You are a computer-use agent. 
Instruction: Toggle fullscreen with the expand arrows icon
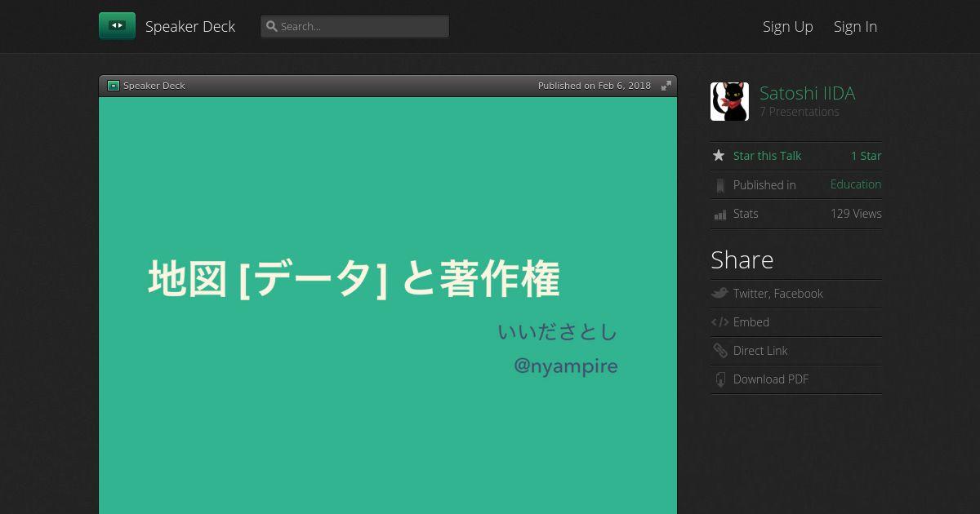(666, 86)
